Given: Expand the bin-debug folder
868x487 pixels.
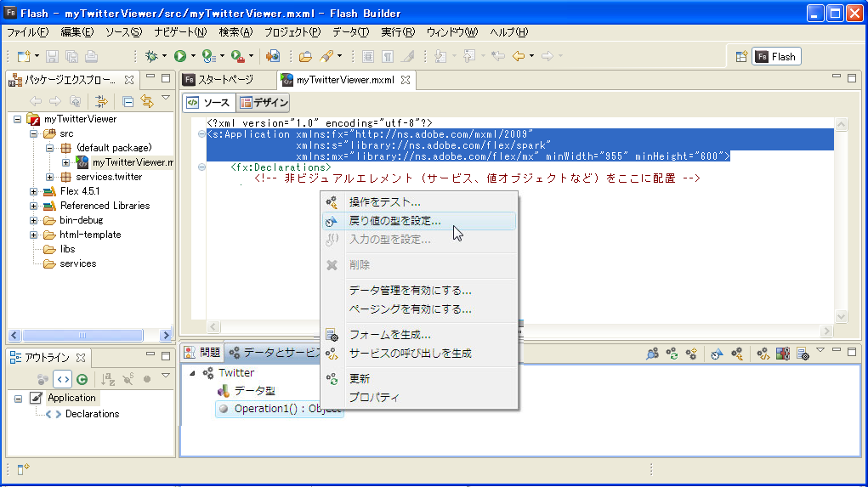Looking at the screenshot, I should (x=34, y=220).
